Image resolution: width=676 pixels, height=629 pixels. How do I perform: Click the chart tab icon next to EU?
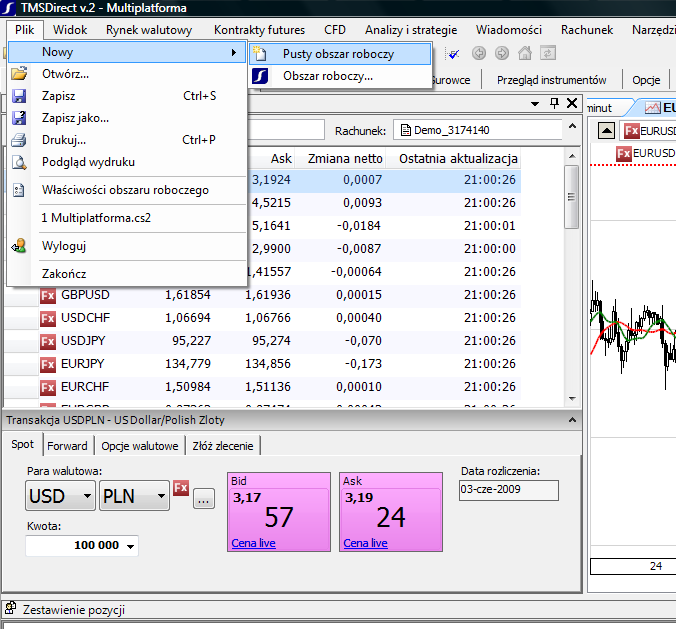point(653,107)
